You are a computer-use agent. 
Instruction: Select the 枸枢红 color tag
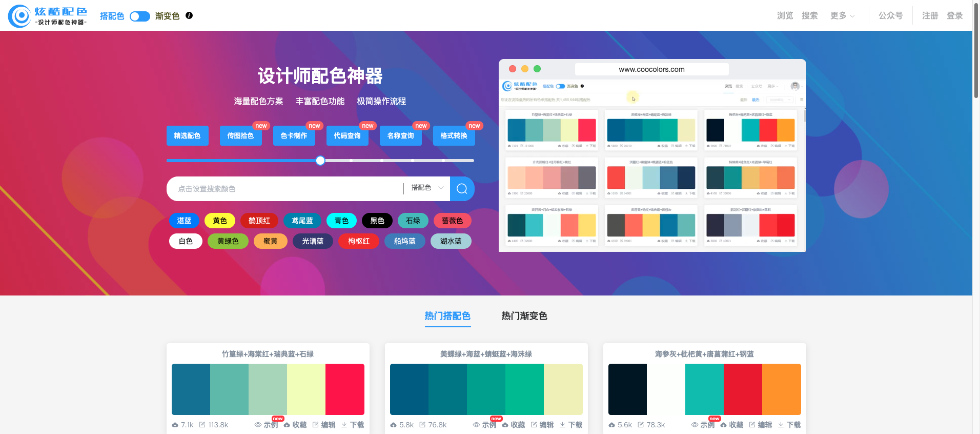(x=359, y=241)
